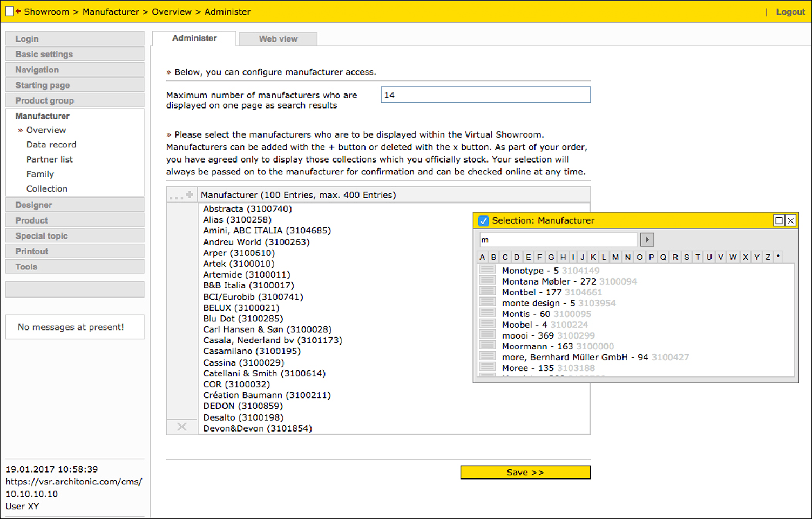Select B&B Italia (3100017) entry
The image size is (812, 519).
(x=248, y=285)
